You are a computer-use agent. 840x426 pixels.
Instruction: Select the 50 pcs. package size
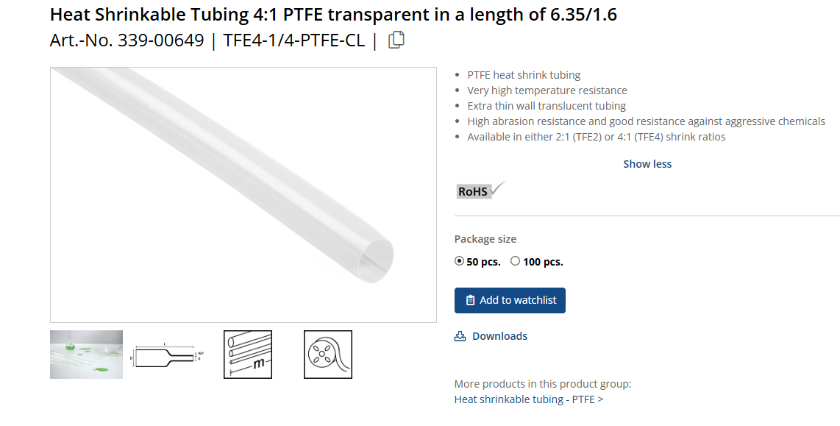(x=460, y=262)
